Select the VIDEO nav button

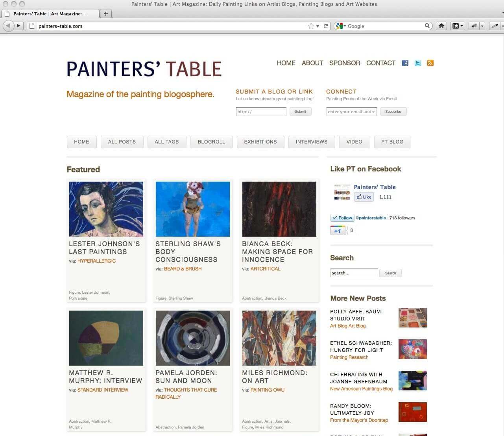point(354,142)
